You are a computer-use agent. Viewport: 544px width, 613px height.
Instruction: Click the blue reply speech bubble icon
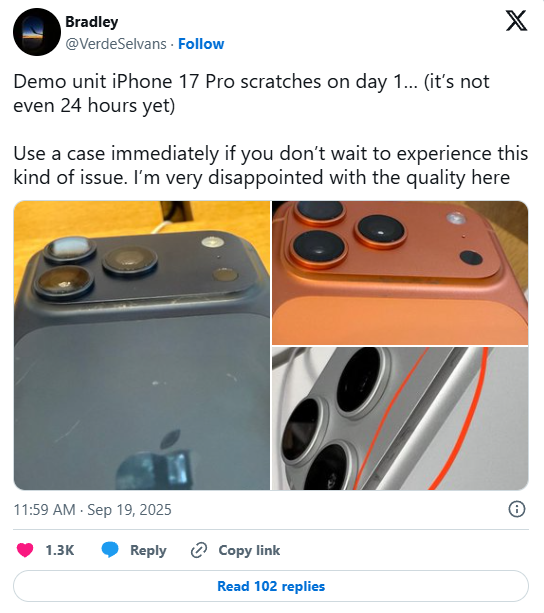point(110,550)
